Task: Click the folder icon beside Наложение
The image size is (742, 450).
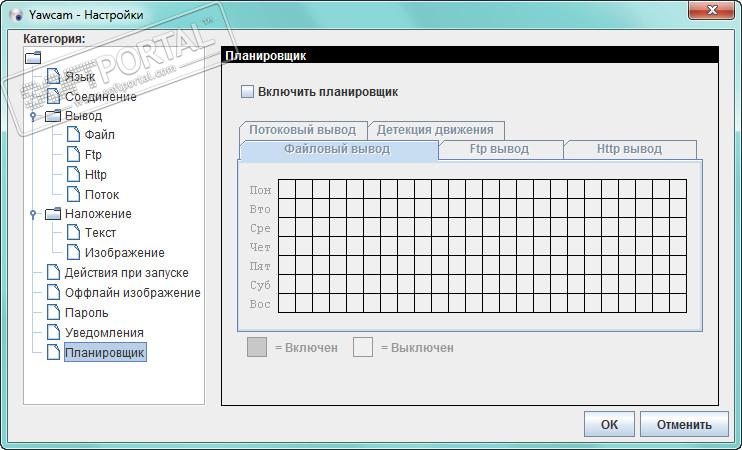Action: [53, 214]
